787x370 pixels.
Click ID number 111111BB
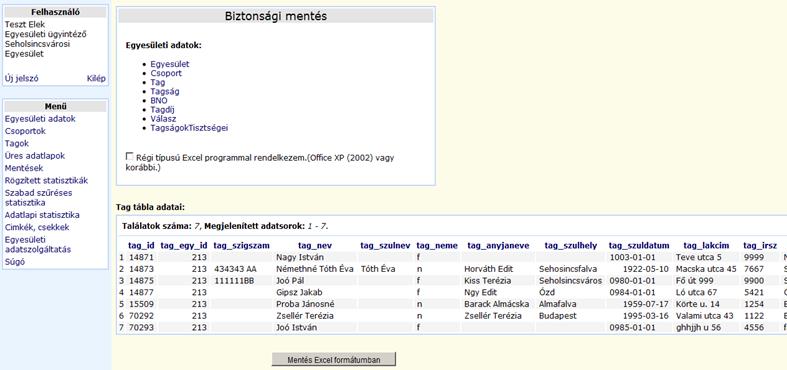click(x=234, y=281)
